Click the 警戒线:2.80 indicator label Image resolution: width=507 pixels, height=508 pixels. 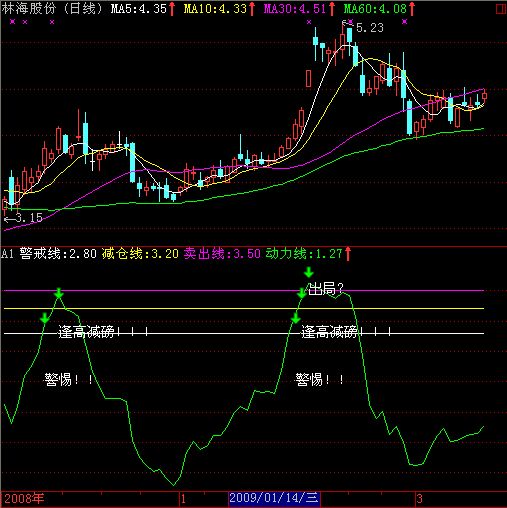[58, 254]
